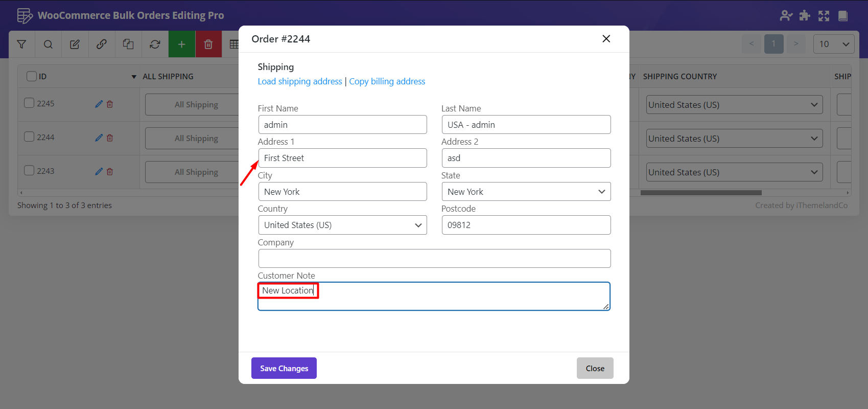Click the red trash delete toolbar button

208,44
